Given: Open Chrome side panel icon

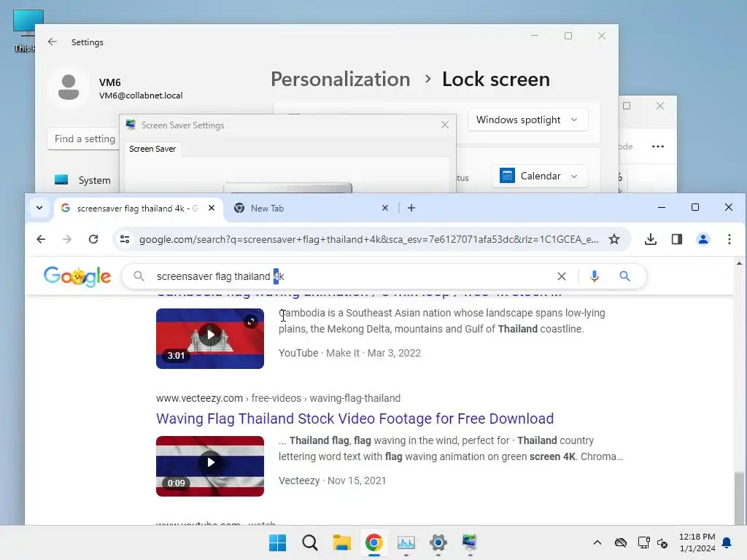Looking at the screenshot, I should pos(676,239).
